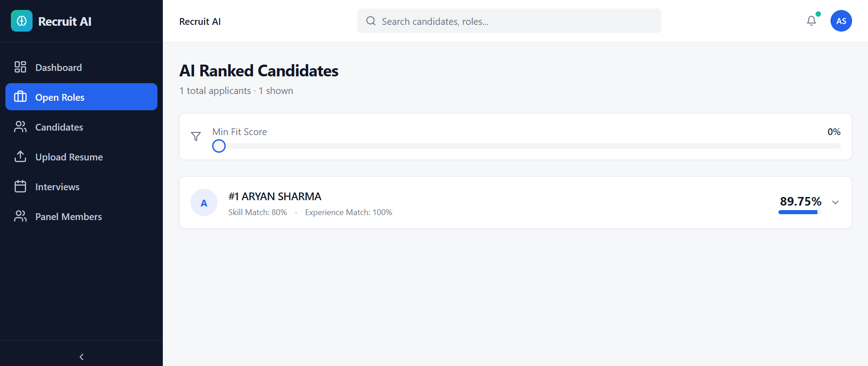
Task: Open the AS user profile avatar
Action: (841, 21)
